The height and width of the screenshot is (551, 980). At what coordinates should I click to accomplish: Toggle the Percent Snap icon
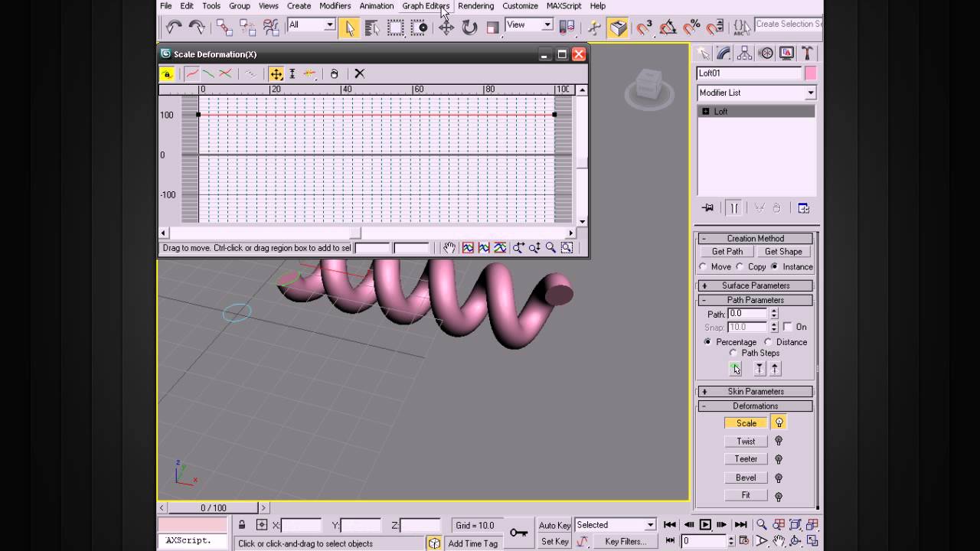[691, 28]
